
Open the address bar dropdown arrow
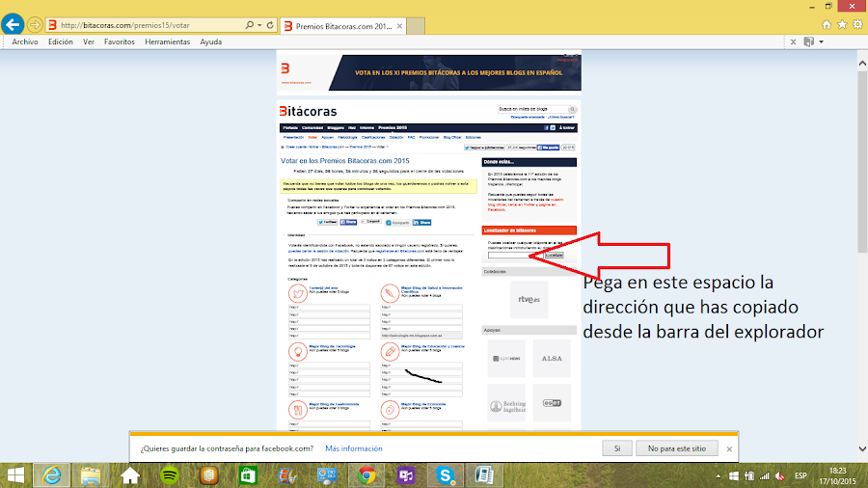click(x=259, y=25)
